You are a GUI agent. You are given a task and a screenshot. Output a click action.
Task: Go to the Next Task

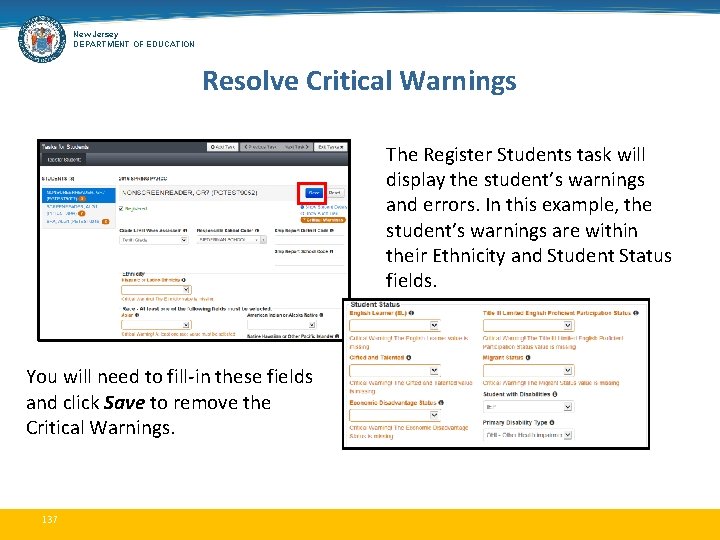tap(296, 147)
